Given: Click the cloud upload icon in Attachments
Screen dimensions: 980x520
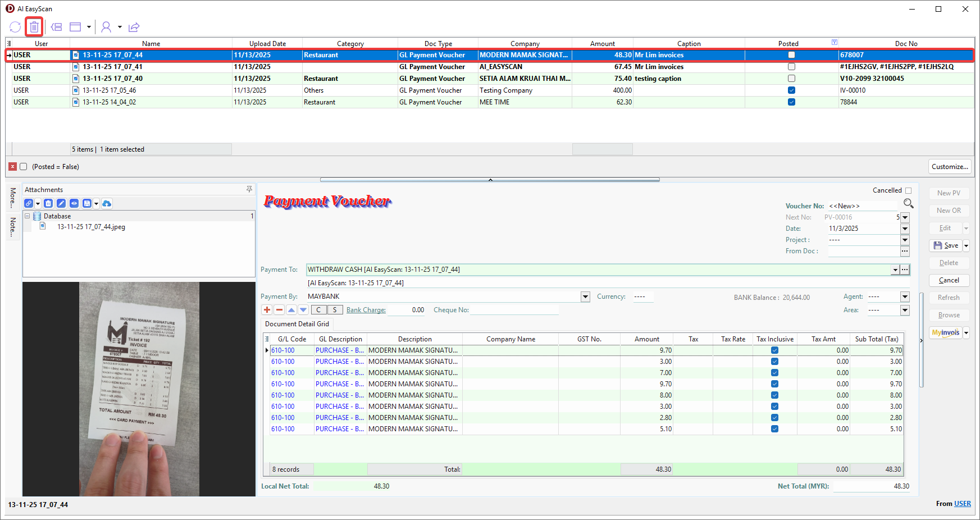Looking at the screenshot, I should pyautogui.click(x=107, y=203).
